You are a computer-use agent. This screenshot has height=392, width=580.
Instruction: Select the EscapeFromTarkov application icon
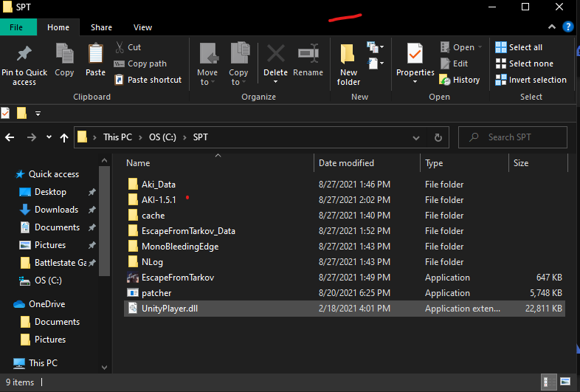(133, 278)
